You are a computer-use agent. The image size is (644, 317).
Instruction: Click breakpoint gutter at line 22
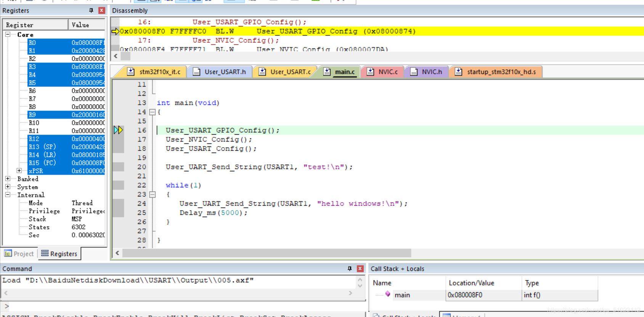coord(118,185)
